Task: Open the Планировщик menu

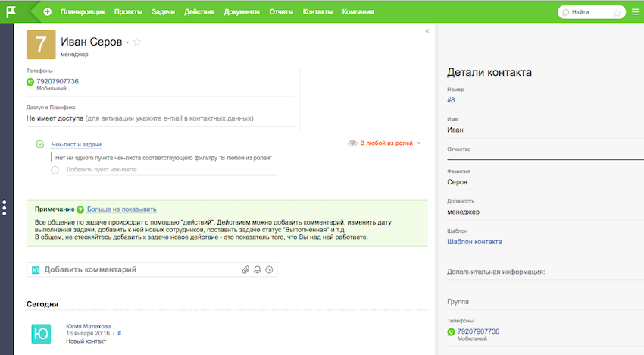Action: coord(83,12)
